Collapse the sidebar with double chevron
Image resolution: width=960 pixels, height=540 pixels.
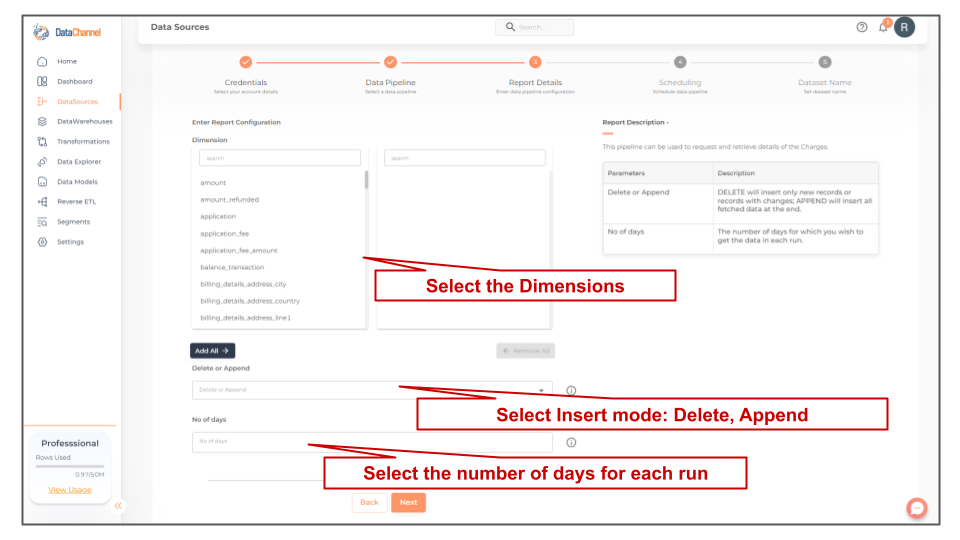click(118, 506)
